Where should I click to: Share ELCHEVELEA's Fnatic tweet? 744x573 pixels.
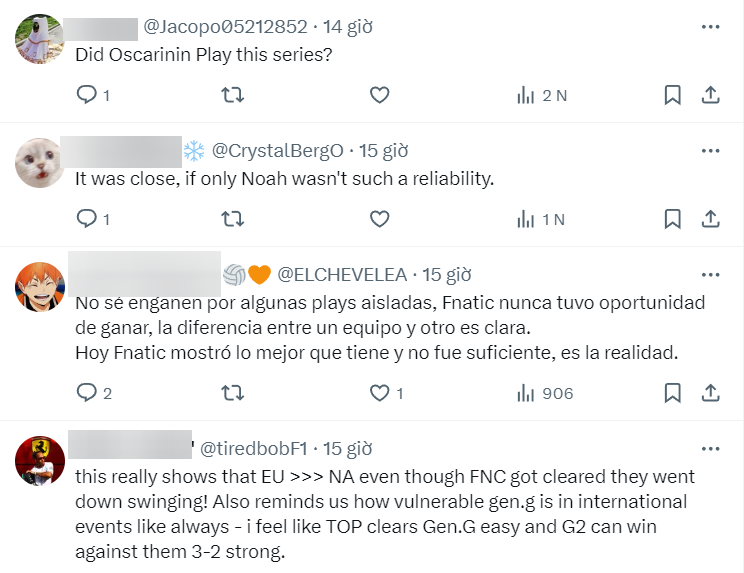click(710, 393)
